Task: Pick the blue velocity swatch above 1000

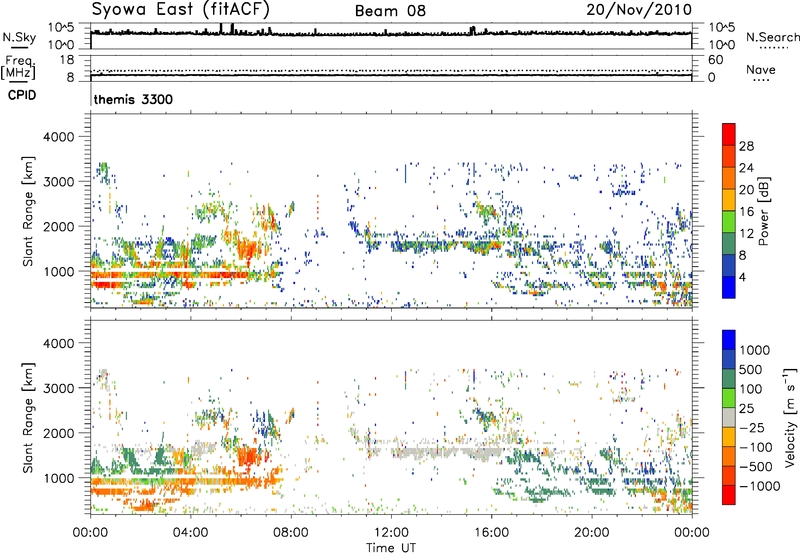Action: (729, 340)
